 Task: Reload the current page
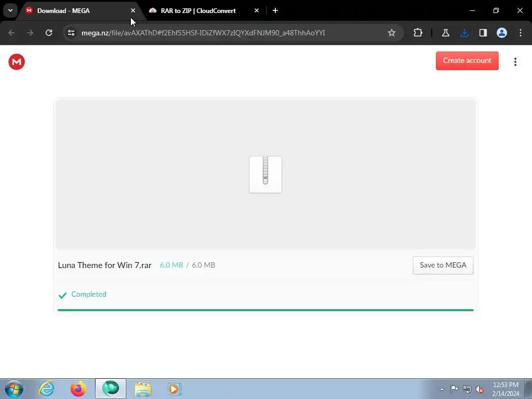[49, 33]
